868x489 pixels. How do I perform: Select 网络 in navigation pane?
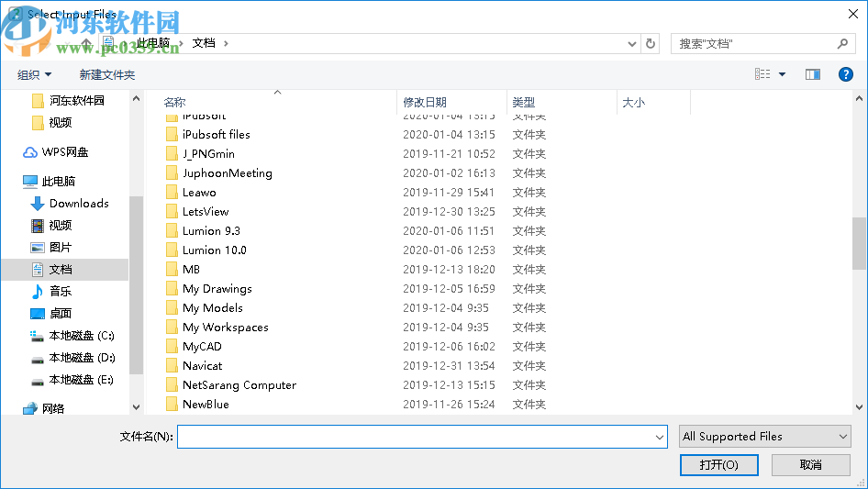coord(43,408)
